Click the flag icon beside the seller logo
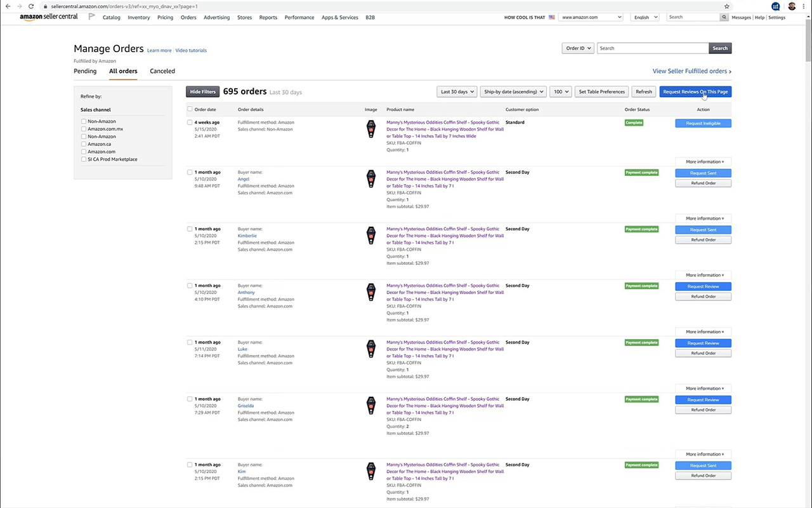Viewport: 812px width, 508px height. [91, 17]
